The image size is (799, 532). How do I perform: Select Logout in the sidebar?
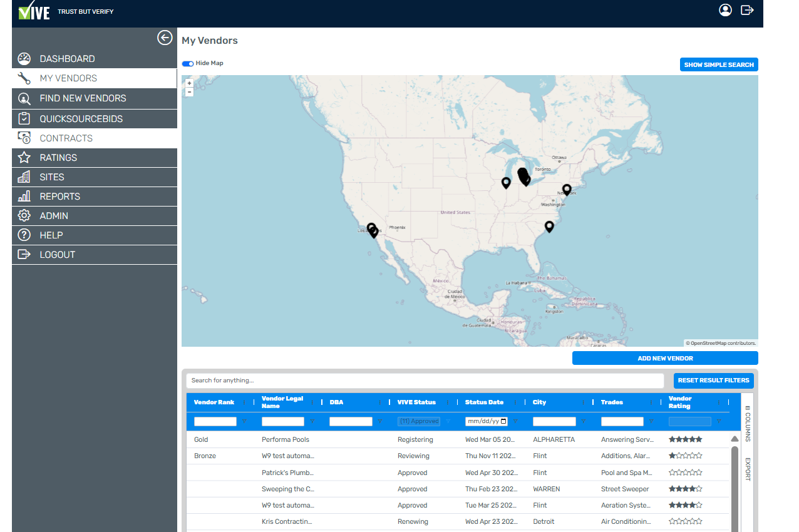click(95, 255)
